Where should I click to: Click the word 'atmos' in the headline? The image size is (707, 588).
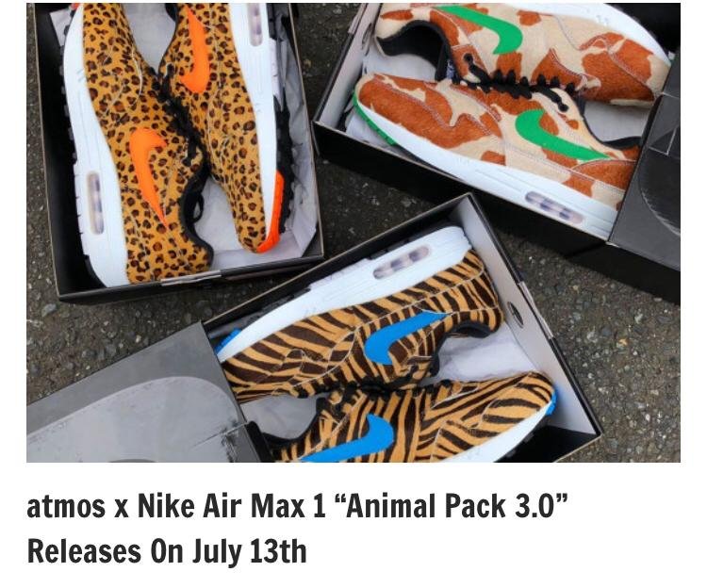coord(66,506)
